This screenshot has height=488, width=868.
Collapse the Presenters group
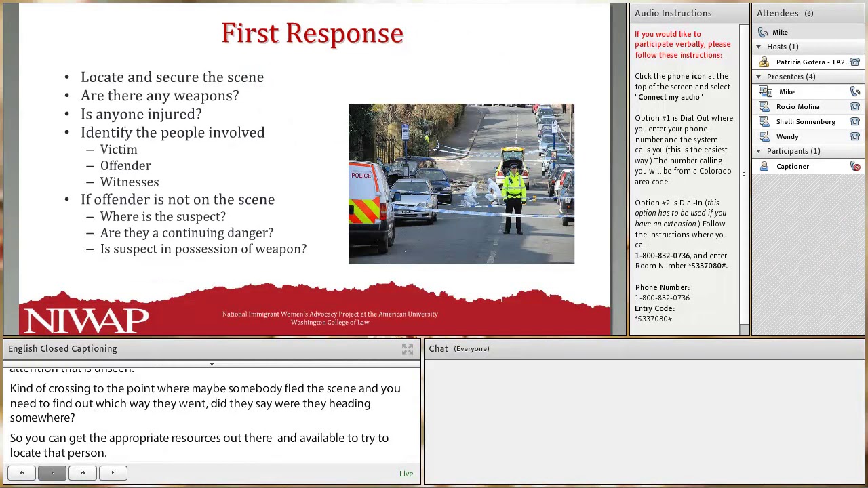tap(759, 77)
